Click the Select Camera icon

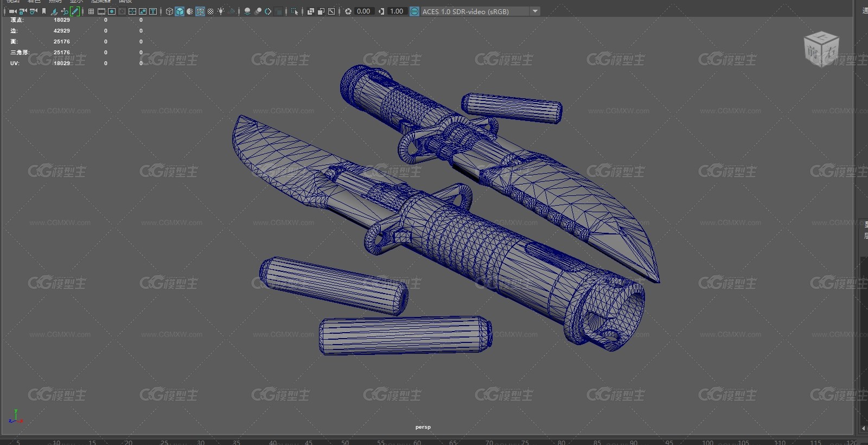click(12, 11)
